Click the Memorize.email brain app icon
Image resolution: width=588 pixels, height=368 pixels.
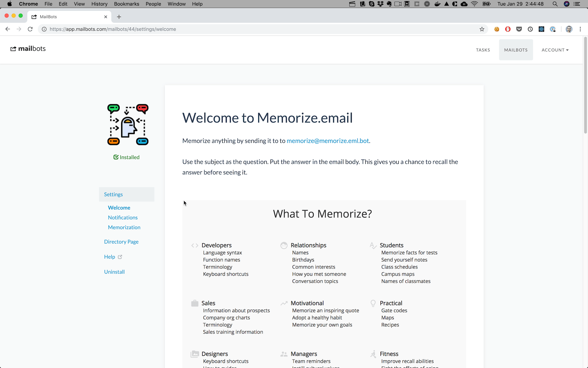128,124
